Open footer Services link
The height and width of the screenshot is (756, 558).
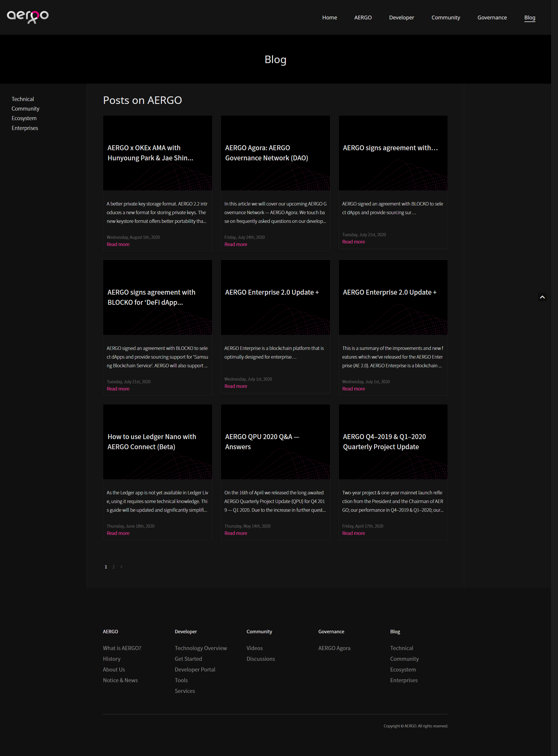coord(185,691)
